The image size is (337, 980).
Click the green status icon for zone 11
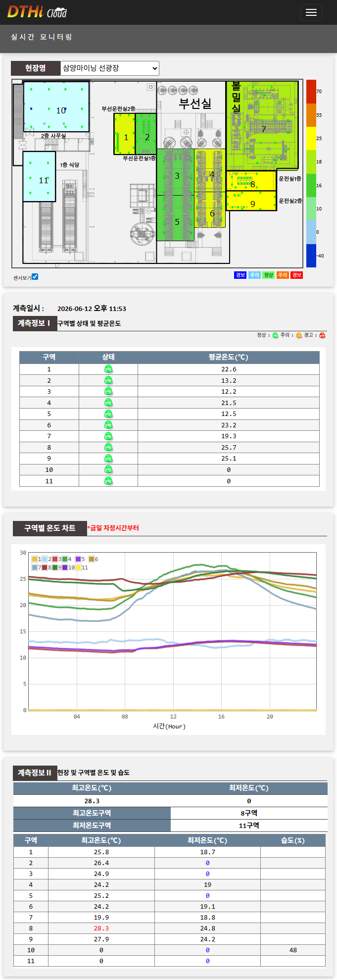(108, 481)
